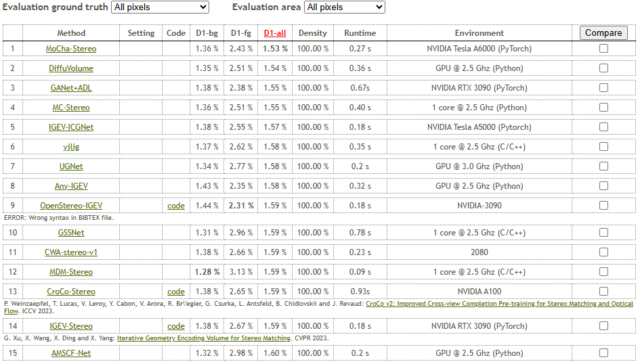
Task: Click the Compare button
Action: point(603,32)
